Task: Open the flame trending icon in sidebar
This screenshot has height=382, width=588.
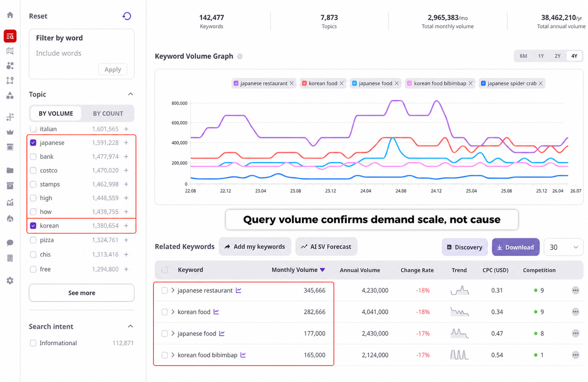Action: point(10,219)
